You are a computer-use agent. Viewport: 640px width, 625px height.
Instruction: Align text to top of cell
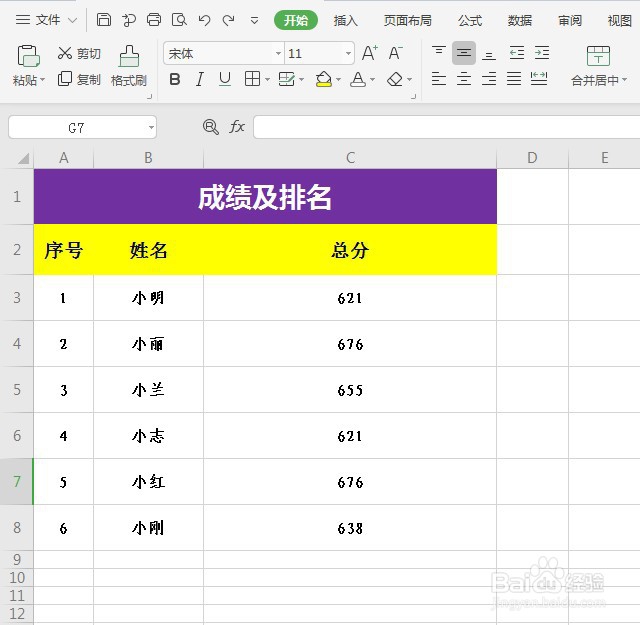point(439,53)
